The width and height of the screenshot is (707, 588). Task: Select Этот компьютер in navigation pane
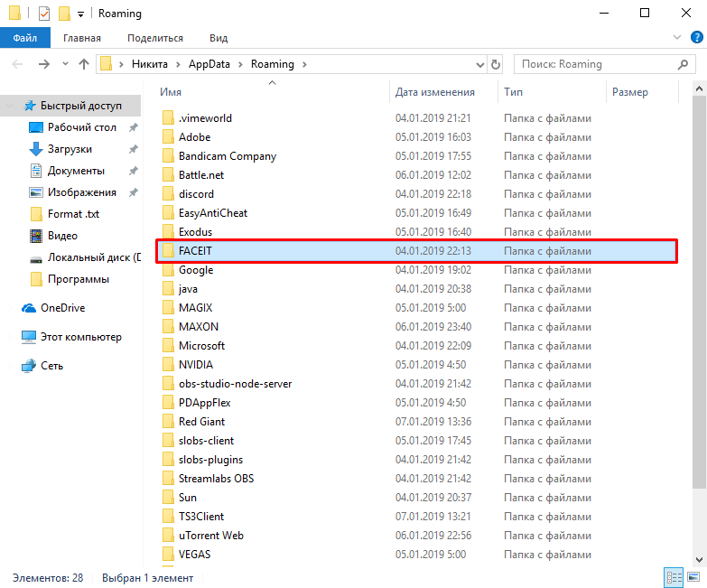[x=81, y=337]
